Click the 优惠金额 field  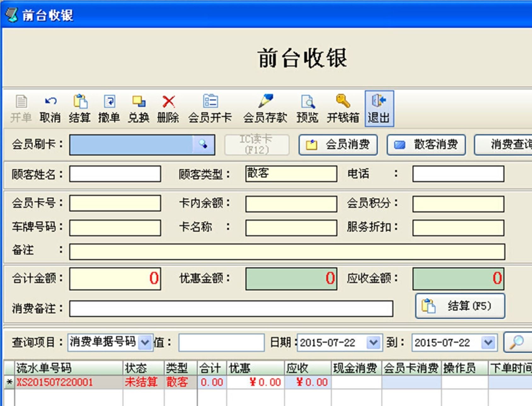tap(291, 279)
